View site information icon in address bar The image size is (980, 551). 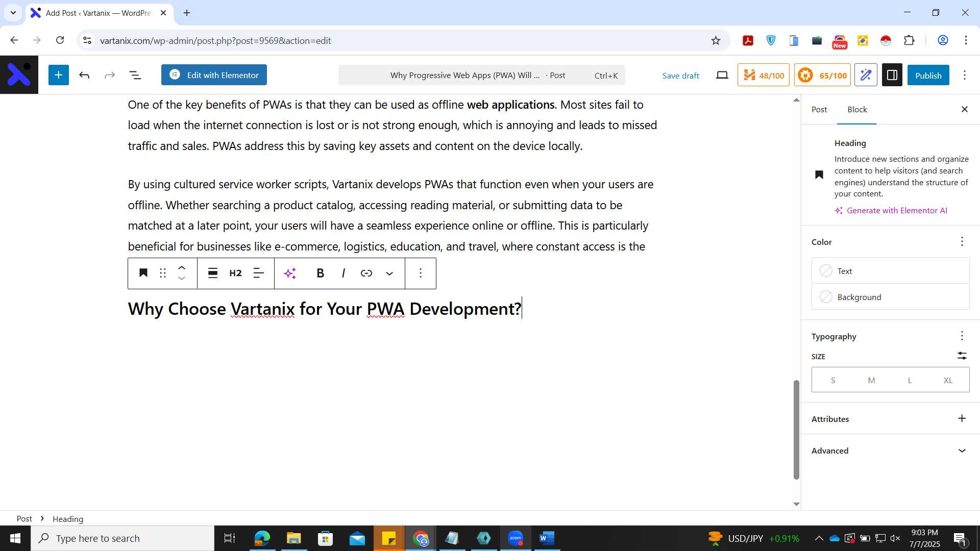[x=87, y=40]
